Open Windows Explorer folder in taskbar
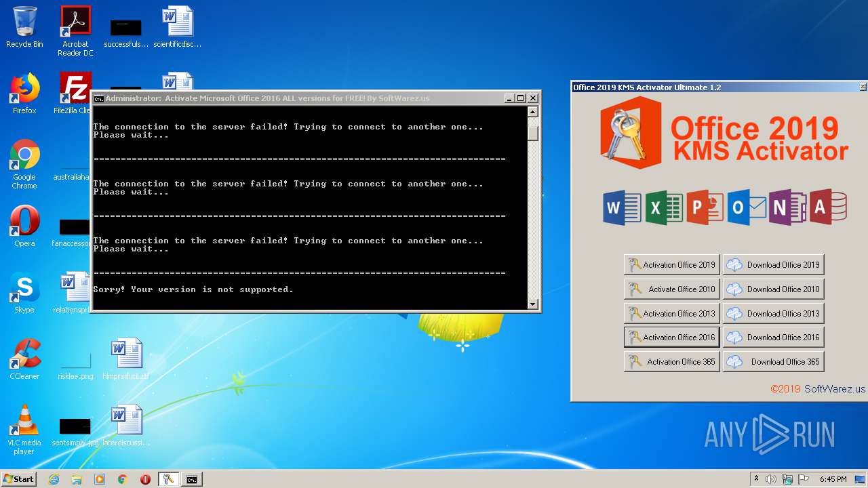This screenshot has height=488, width=868. (77, 479)
